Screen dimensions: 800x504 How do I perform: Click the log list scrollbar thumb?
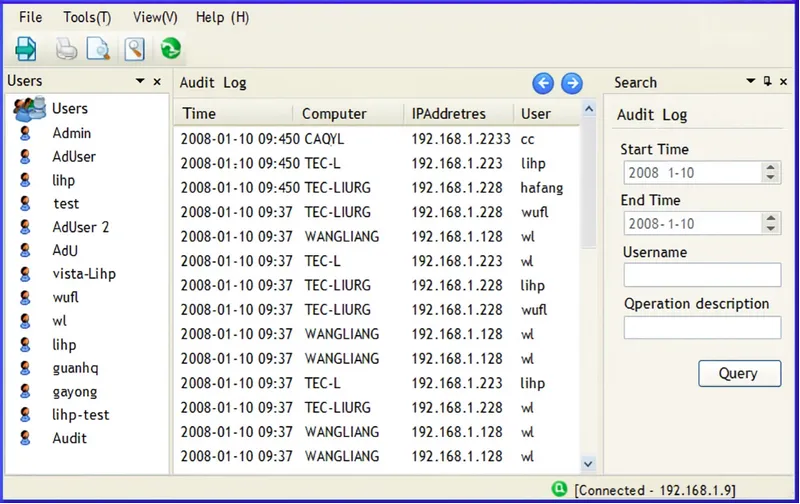(x=589, y=183)
